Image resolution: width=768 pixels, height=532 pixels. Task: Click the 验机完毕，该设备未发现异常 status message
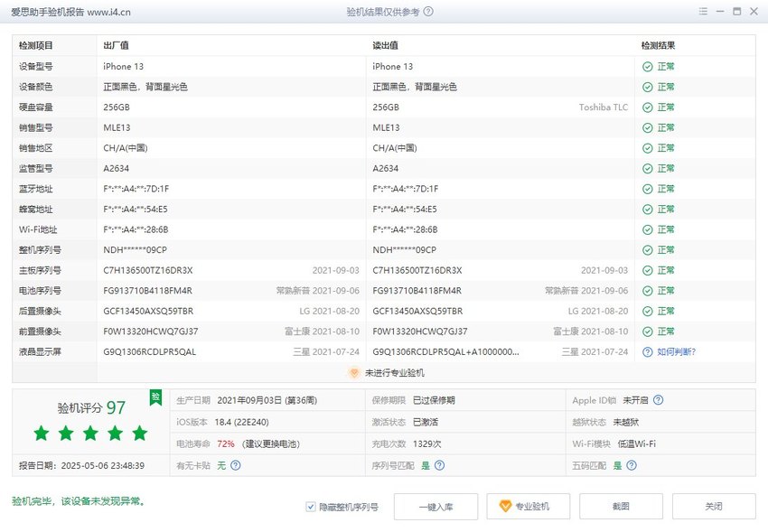79,501
